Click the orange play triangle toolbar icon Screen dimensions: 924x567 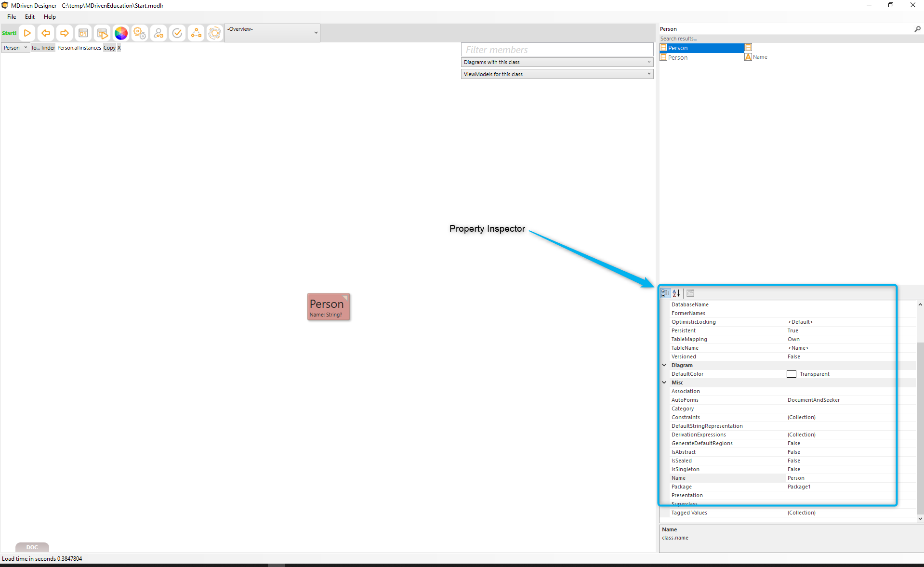point(27,33)
